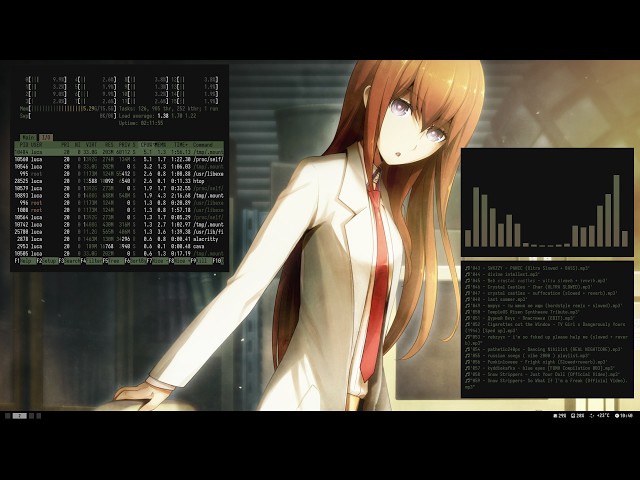The image size is (640, 480).
Task: Click the Swp usage bar in htop
Action: pos(68,116)
